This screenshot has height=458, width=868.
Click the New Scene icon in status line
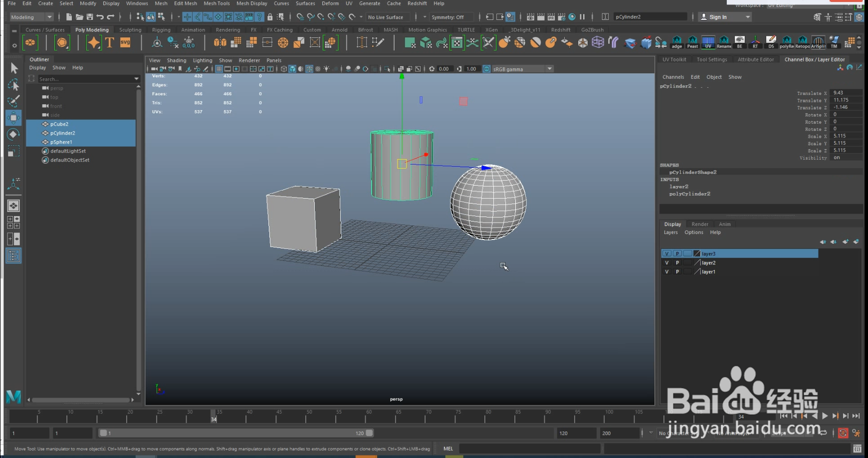click(x=69, y=17)
